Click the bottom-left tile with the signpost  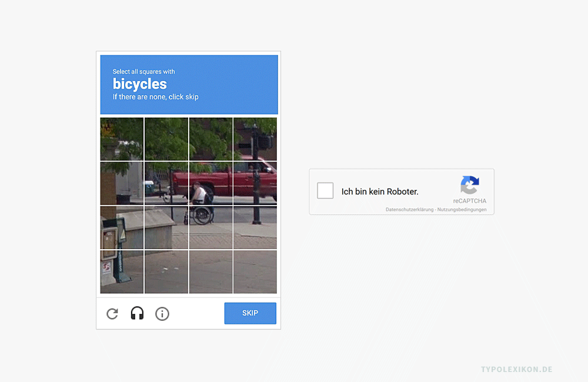(122, 272)
